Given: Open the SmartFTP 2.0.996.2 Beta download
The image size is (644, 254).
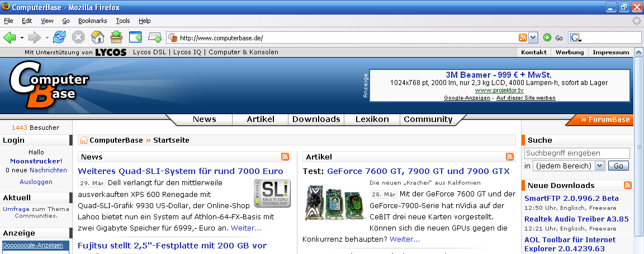Looking at the screenshot, I should point(571,198).
